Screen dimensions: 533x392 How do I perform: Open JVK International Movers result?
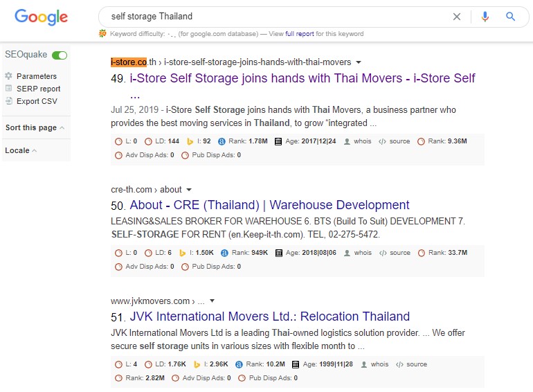coord(269,317)
